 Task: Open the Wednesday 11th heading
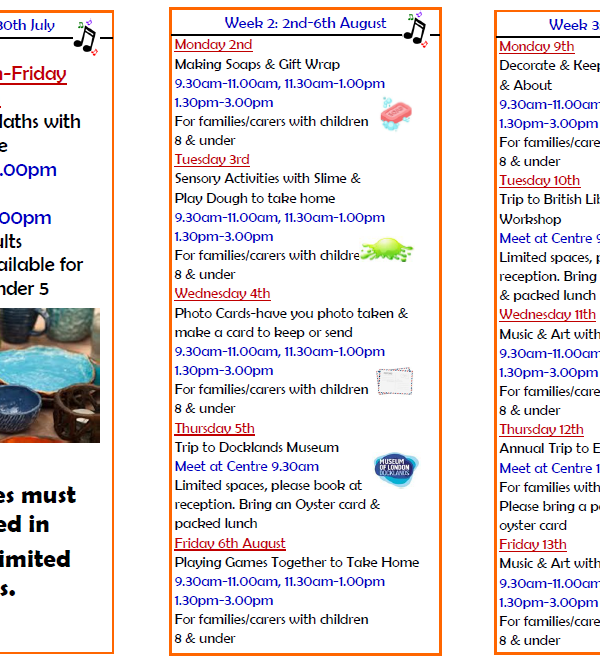click(548, 315)
